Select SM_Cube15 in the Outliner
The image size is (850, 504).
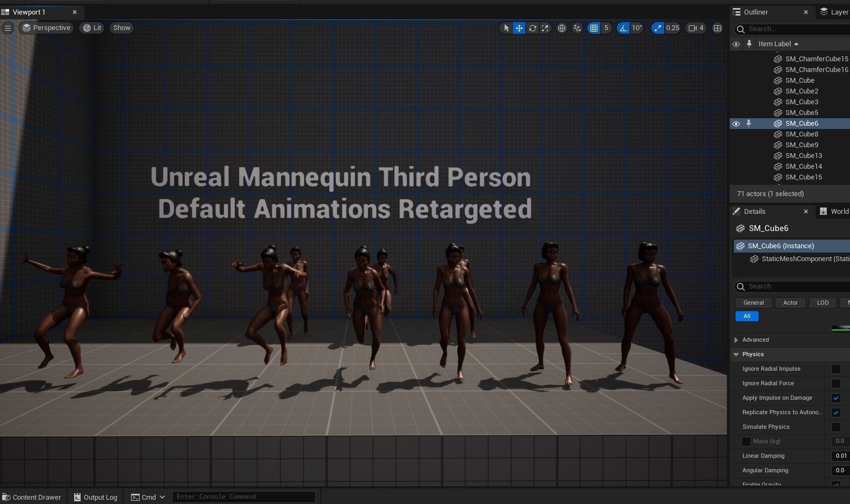[803, 177]
